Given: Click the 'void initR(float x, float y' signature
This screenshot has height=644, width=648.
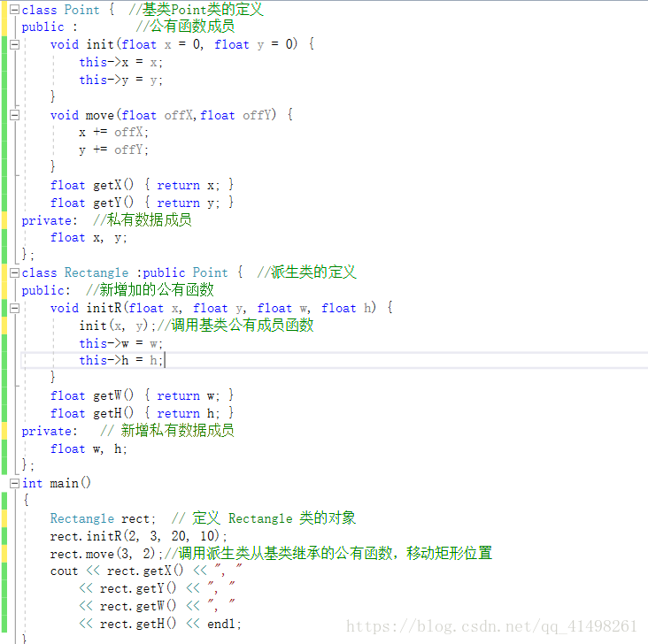Looking at the screenshot, I should tap(221, 308).
